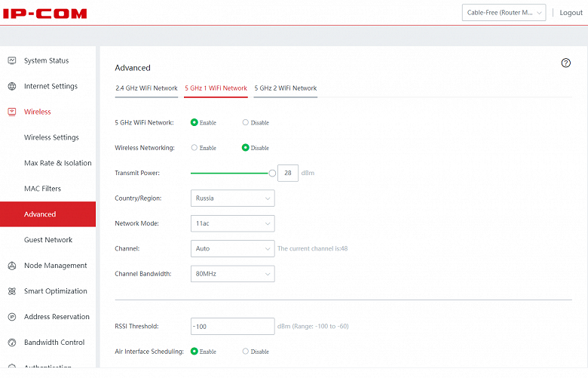This screenshot has height=378, width=588.
Task: Expand the Network Mode dropdown
Action: point(232,223)
